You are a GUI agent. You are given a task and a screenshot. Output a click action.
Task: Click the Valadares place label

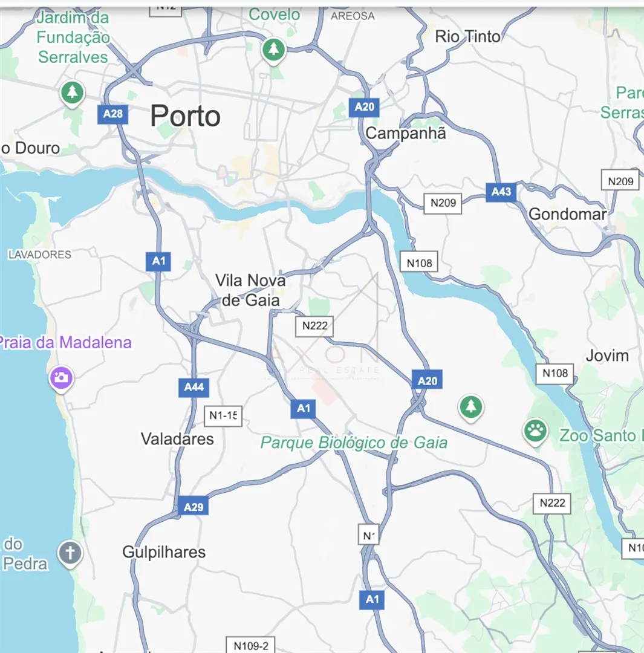pos(177,439)
